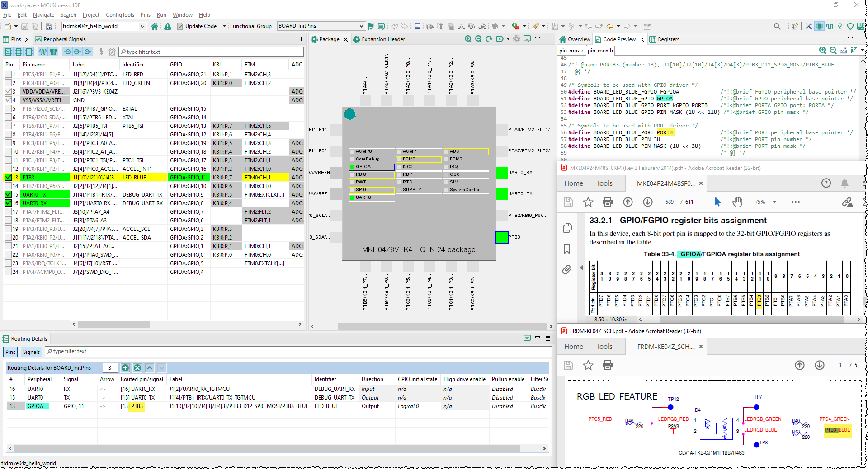Open the 75% zoom dropdown in Acrobat
This screenshot has height=470, width=868.
pos(775,202)
